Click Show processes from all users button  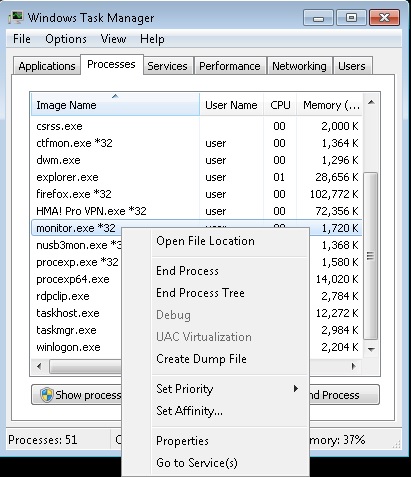click(x=77, y=395)
